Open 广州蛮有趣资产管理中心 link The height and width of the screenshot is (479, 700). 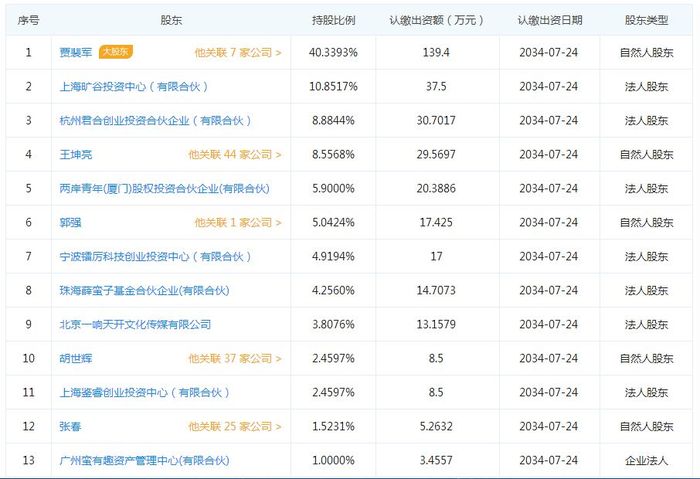(144, 460)
